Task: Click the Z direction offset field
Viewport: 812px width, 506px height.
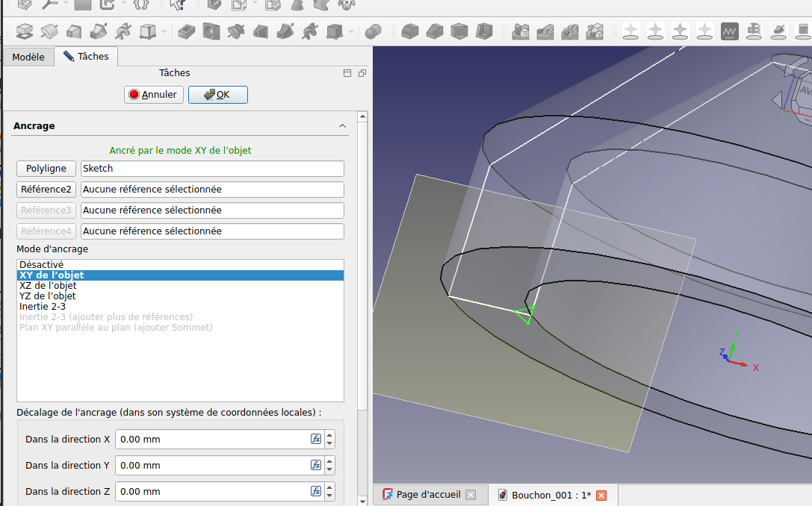Action: pos(212,492)
